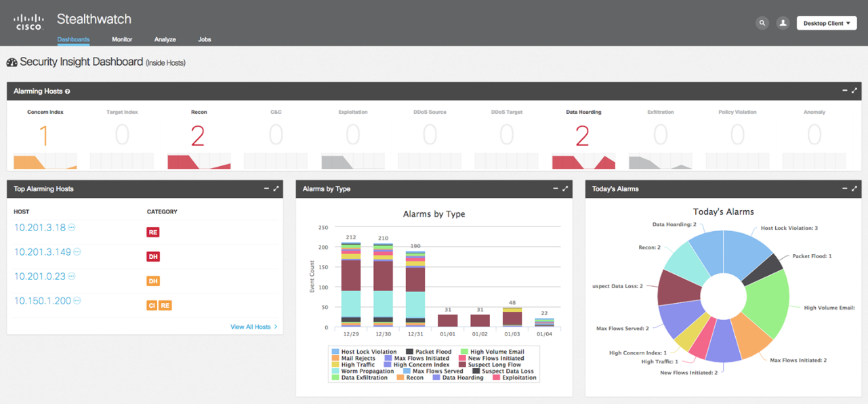This screenshot has height=404, width=868.
Task: Open host 10.201.3.149 details
Action: (x=43, y=252)
